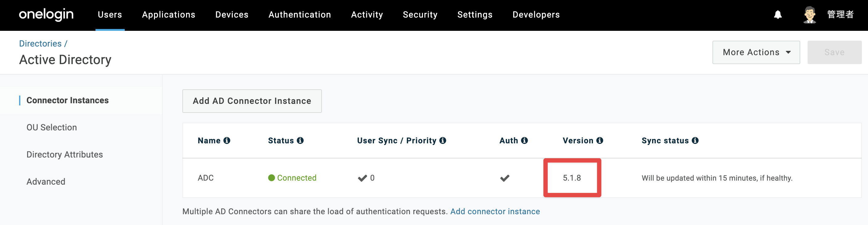Open the Advanced section
Image resolution: width=868 pixels, height=225 pixels.
coord(46,182)
